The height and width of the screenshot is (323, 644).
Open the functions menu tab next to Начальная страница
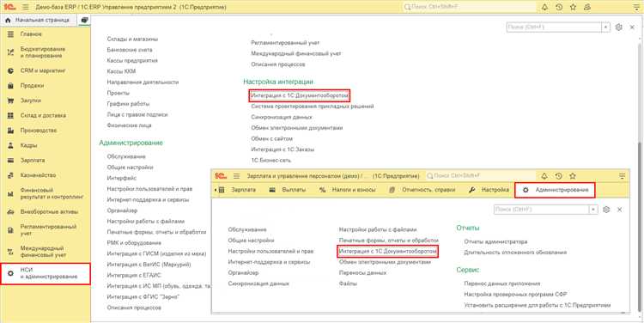[x=84, y=20]
